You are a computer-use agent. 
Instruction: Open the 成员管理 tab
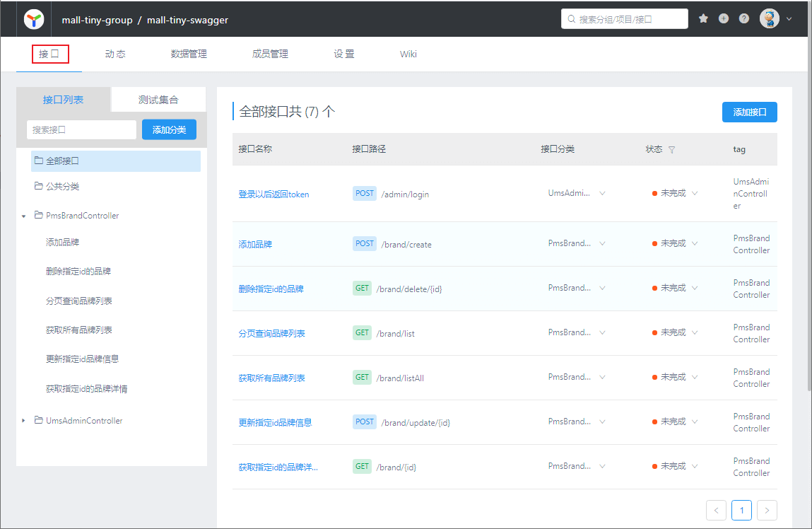pyautogui.click(x=270, y=54)
